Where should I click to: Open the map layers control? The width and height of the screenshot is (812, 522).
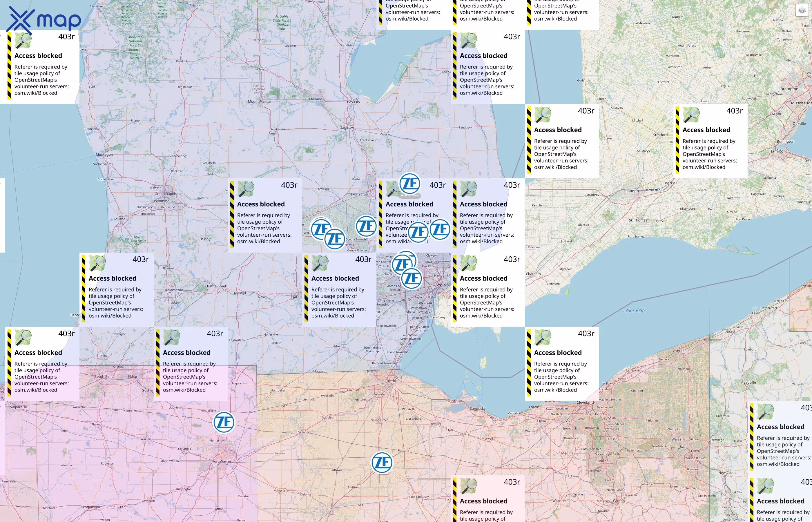click(802, 10)
